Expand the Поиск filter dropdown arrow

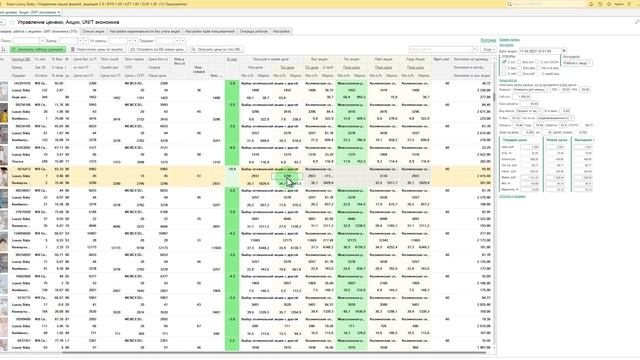click(x=41, y=41)
